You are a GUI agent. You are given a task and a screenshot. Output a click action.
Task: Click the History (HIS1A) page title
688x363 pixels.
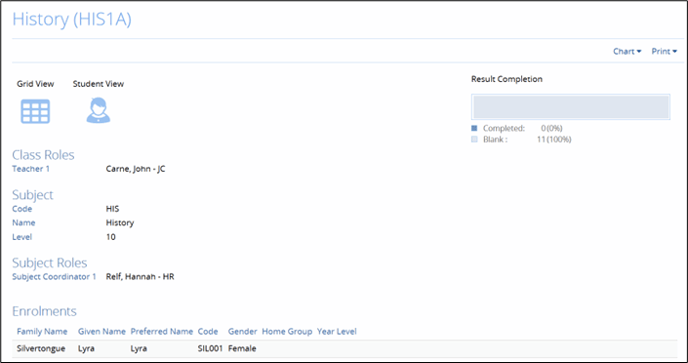pos(72,20)
